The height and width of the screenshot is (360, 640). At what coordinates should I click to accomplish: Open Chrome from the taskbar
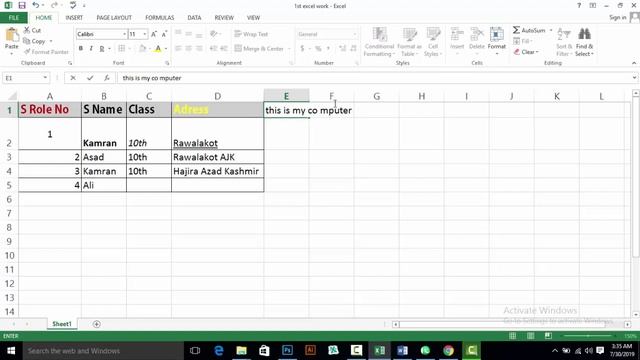(x=448, y=351)
